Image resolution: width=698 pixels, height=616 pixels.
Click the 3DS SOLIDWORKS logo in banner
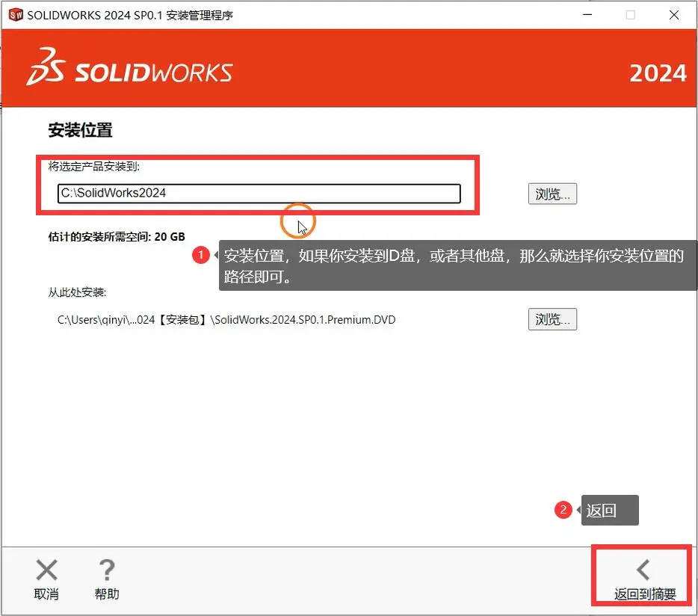[x=129, y=68]
